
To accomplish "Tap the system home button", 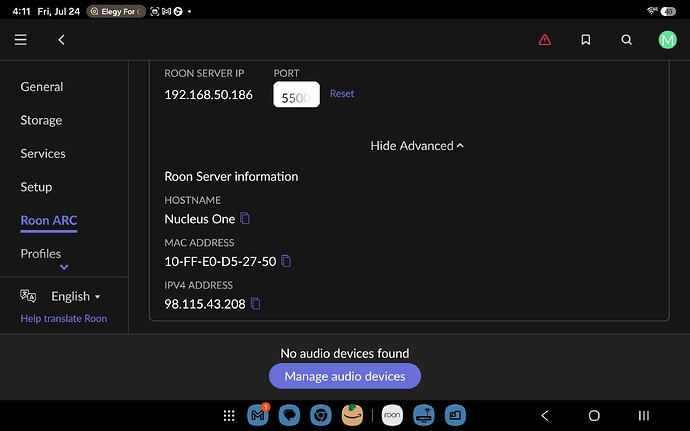I will [x=594, y=416].
